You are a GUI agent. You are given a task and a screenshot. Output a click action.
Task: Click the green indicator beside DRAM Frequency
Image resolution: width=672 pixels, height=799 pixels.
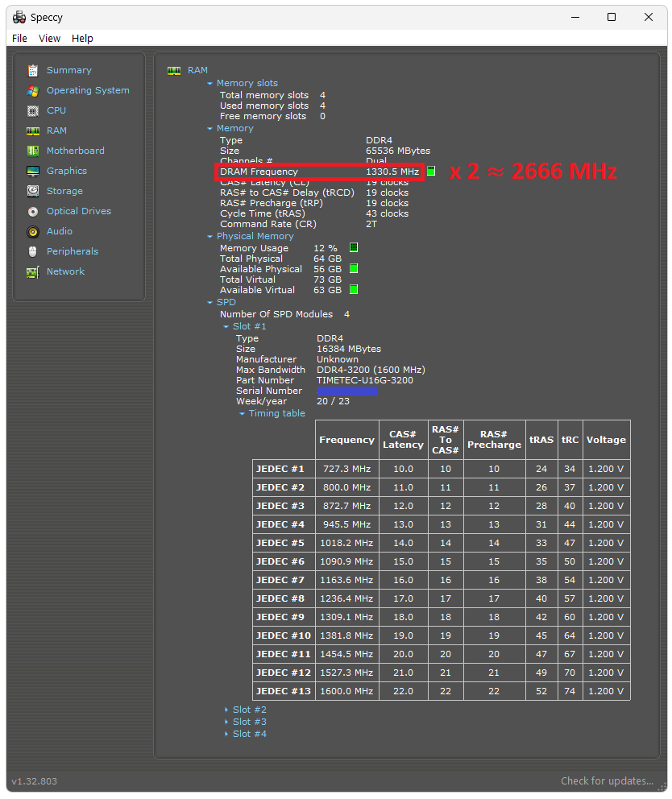point(431,171)
